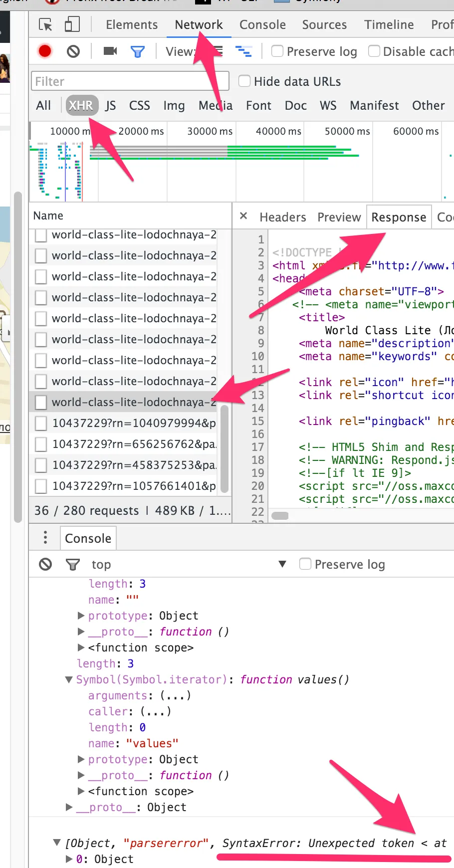Click the Name column header
Screen dimensions: 454x868
[131, 216]
